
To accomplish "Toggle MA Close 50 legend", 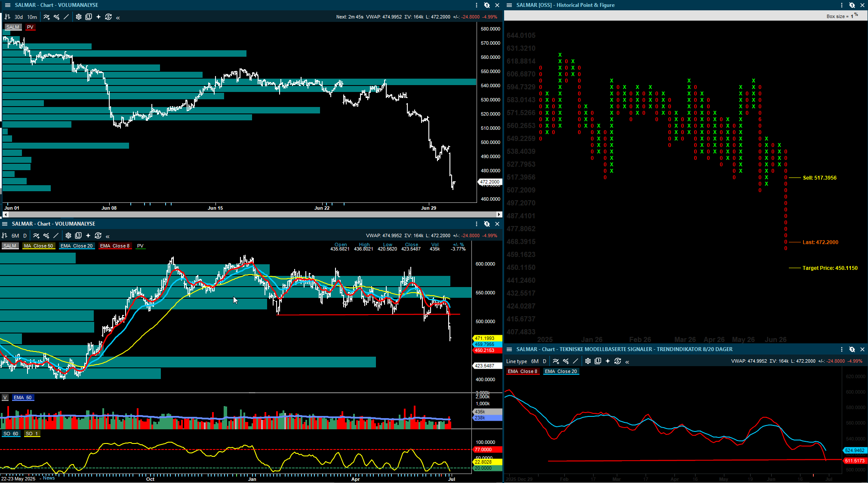I will (x=39, y=246).
